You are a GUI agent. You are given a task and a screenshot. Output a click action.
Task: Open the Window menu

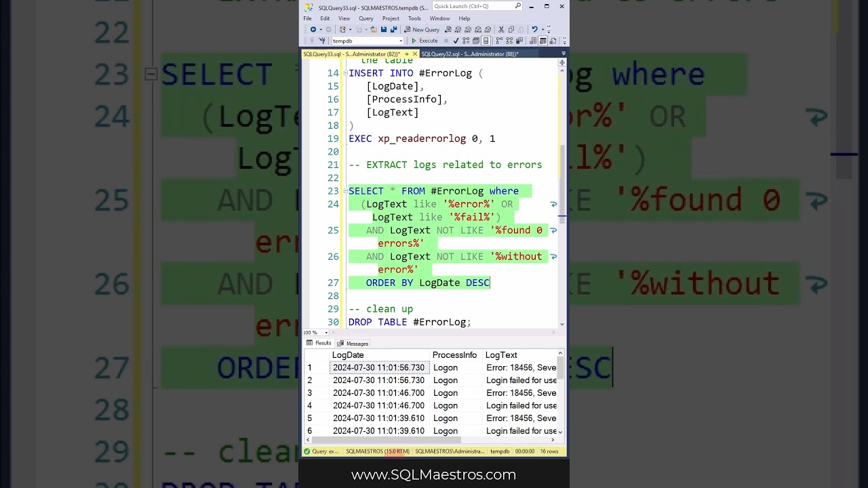click(439, 18)
